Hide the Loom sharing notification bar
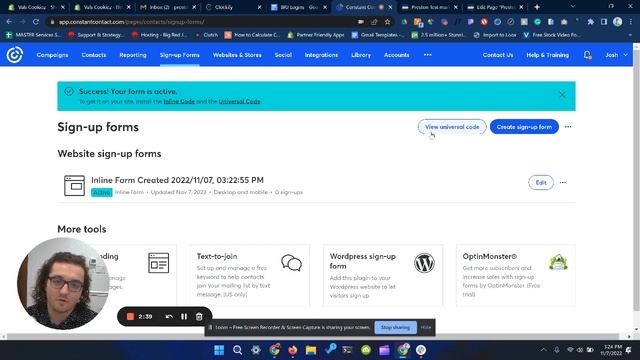640x360 pixels. click(426, 327)
